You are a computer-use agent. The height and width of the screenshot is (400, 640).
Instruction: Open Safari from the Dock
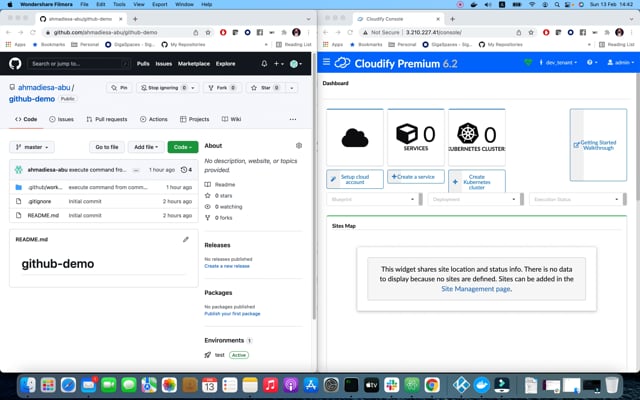tap(68, 384)
